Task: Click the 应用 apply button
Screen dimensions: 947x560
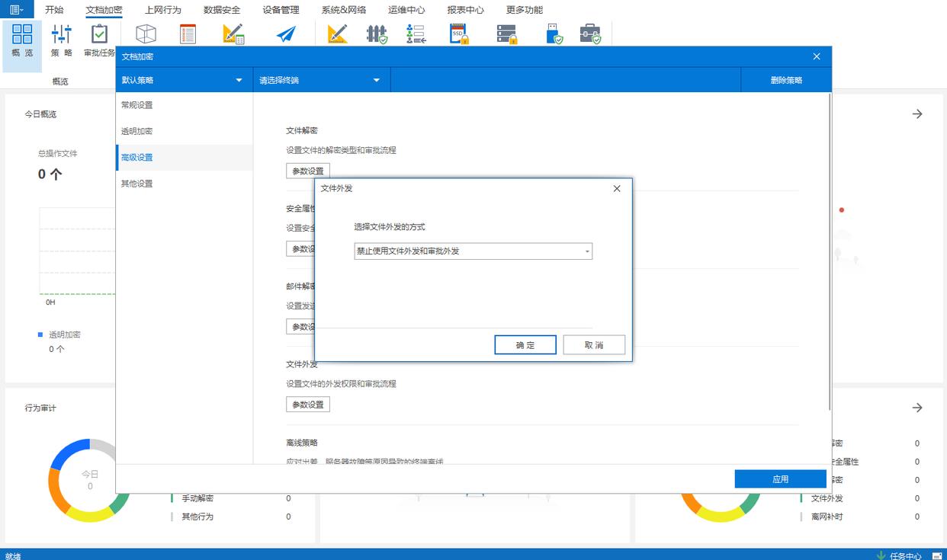Action: (780, 478)
